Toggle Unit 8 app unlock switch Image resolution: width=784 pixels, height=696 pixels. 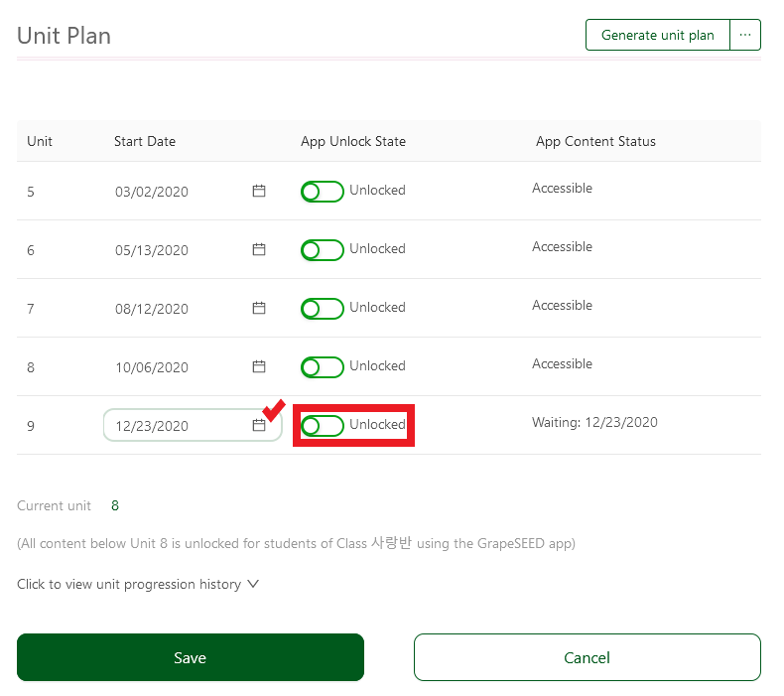click(322, 366)
